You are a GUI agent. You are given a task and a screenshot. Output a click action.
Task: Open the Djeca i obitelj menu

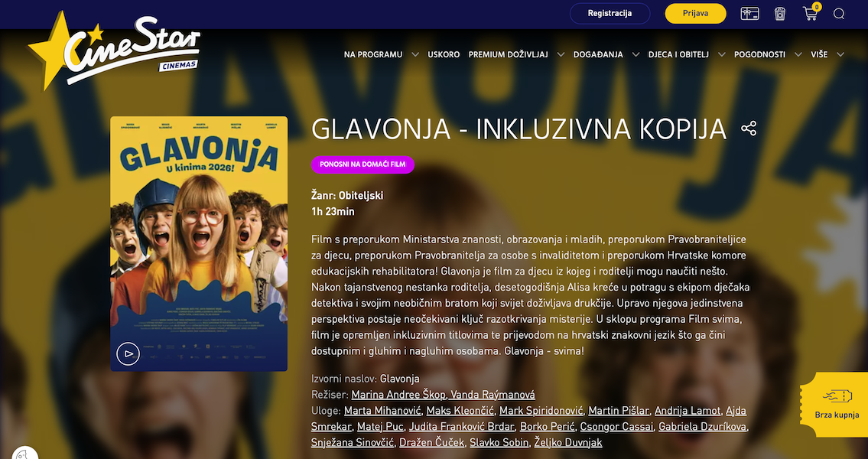[678, 54]
